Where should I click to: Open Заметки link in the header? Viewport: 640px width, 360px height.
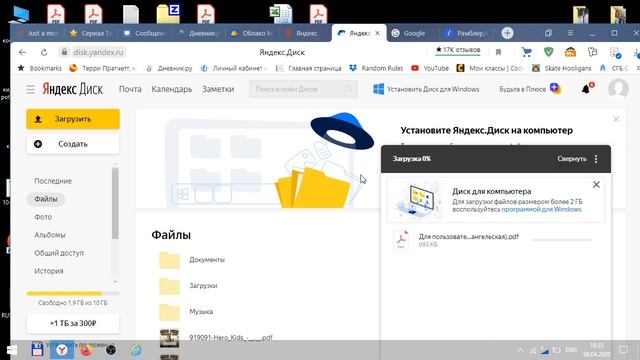[218, 89]
